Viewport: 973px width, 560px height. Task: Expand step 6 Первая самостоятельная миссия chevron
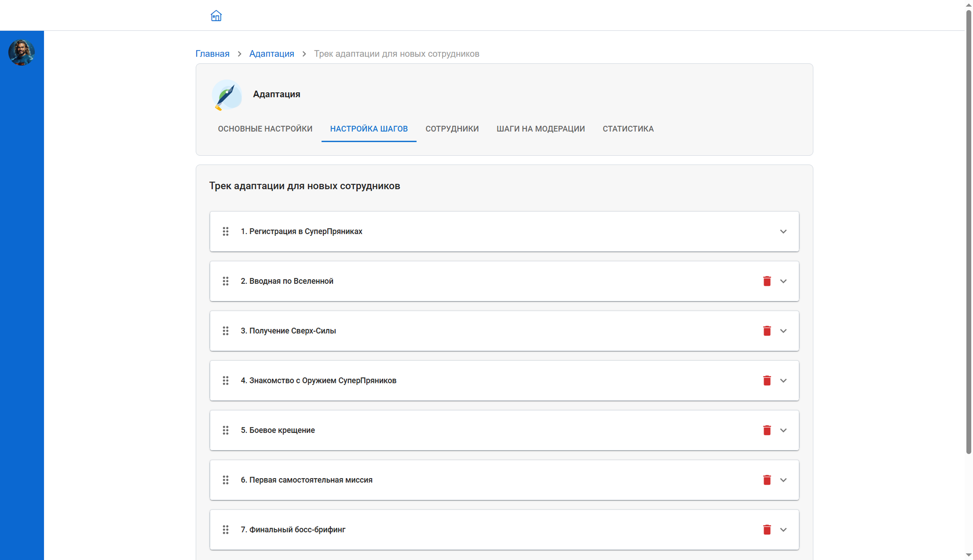pyautogui.click(x=783, y=480)
